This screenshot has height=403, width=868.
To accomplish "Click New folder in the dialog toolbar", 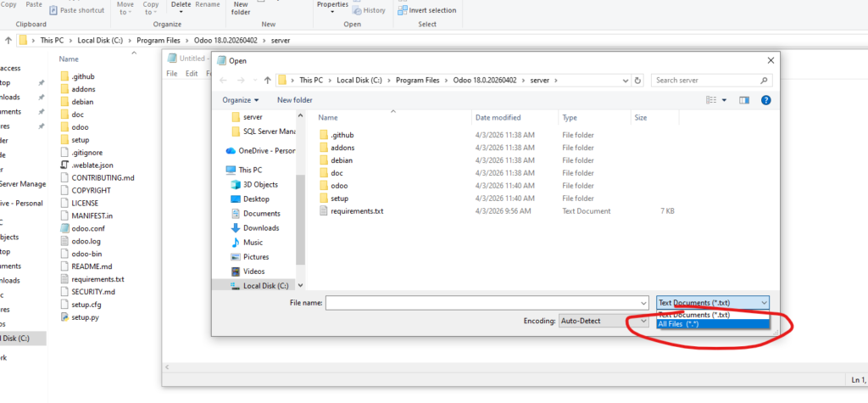I will 295,100.
